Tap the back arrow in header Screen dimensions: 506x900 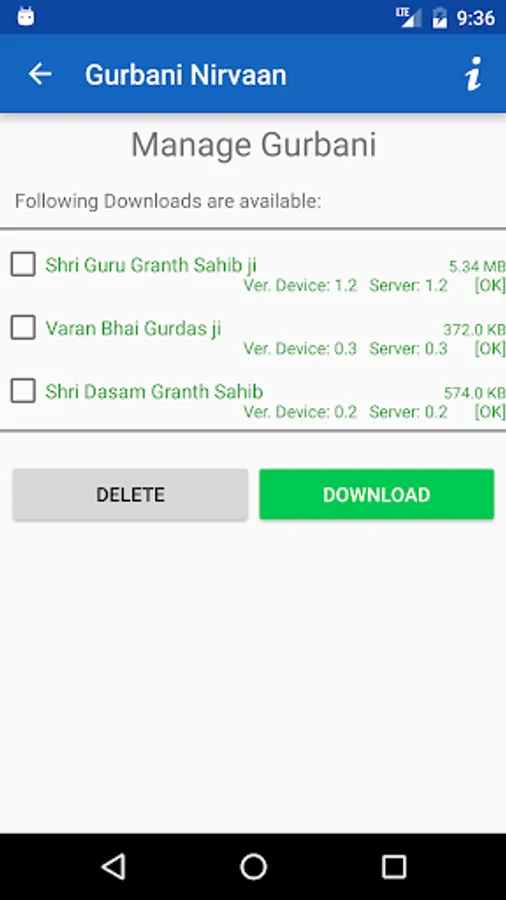tap(40, 74)
